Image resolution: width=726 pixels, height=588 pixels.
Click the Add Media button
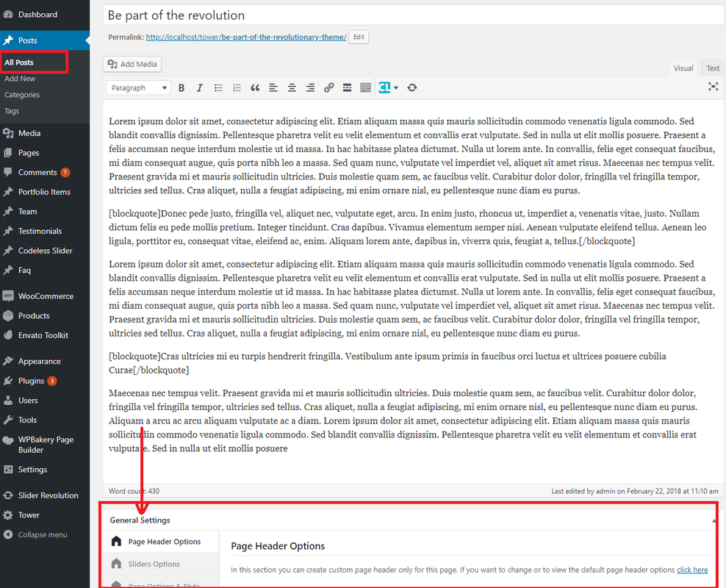132,64
